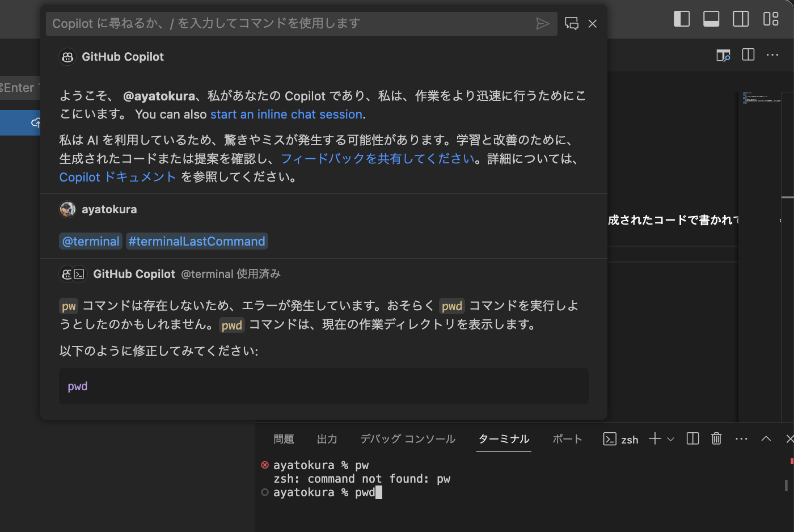
Task: Close the Copilot quick chat panel
Action: click(593, 23)
